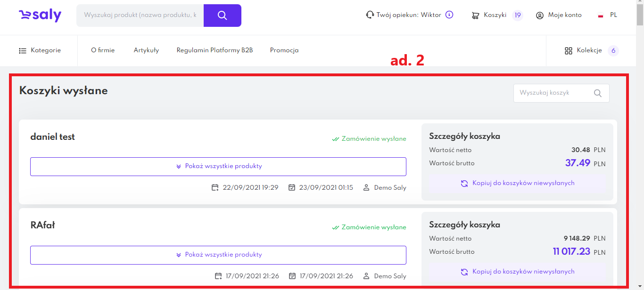Screen dimensions: 644x290
Task: Click the Saly logo
Action: coord(40,16)
